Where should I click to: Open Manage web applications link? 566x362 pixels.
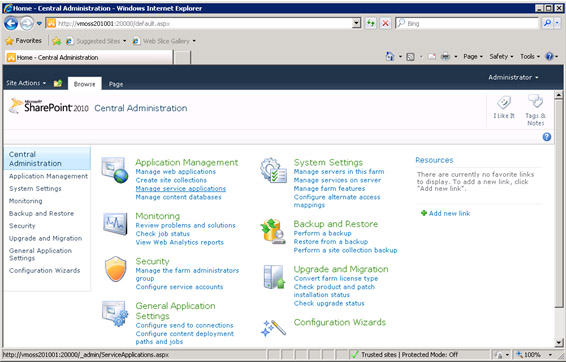pyautogui.click(x=176, y=172)
